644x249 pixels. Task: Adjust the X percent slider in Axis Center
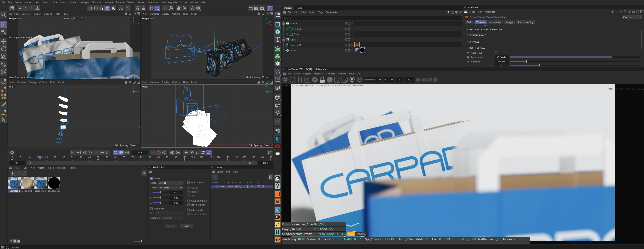160,192
